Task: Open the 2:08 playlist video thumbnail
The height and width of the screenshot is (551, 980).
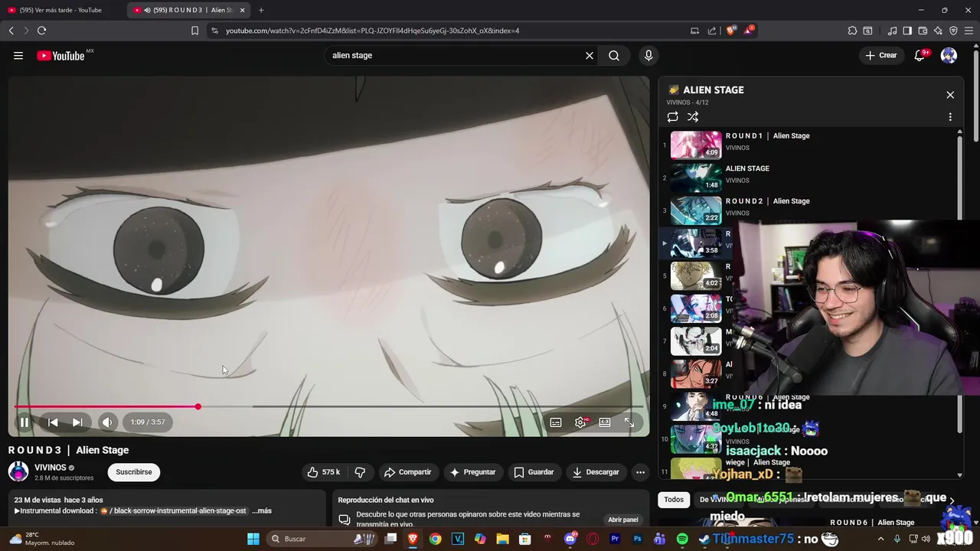Action: pos(696,308)
